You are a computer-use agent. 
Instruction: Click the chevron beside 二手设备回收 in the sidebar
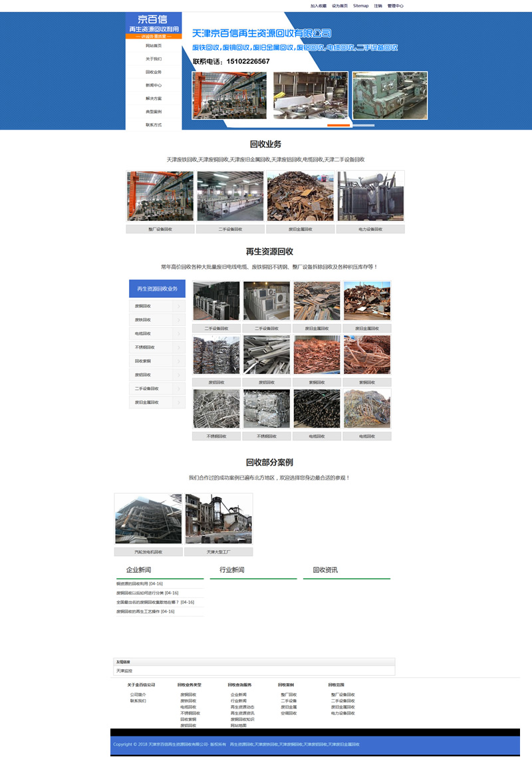[179, 388]
